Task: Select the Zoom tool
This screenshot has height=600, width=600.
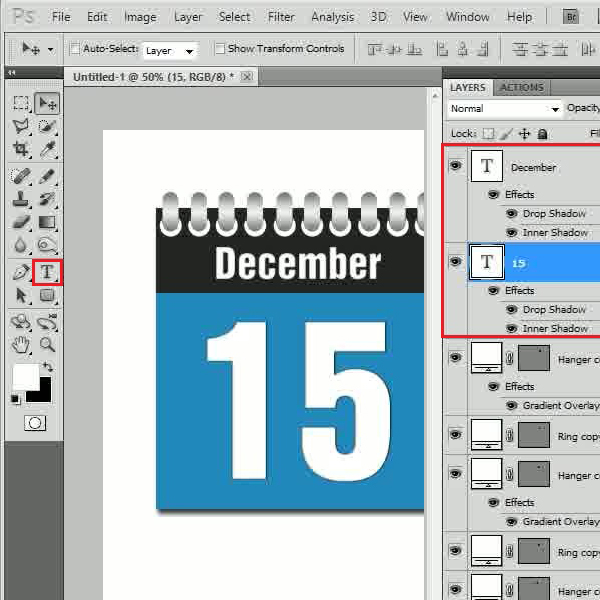Action: 47,345
